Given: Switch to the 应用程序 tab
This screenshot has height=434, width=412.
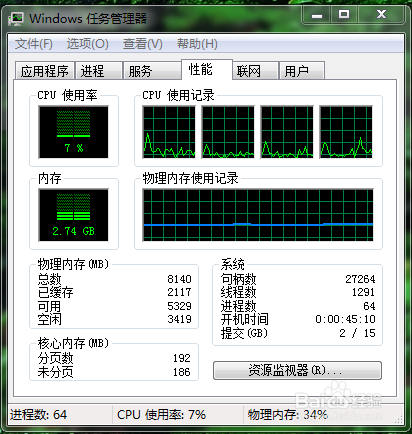Looking at the screenshot, I should [x=45, y=71].
